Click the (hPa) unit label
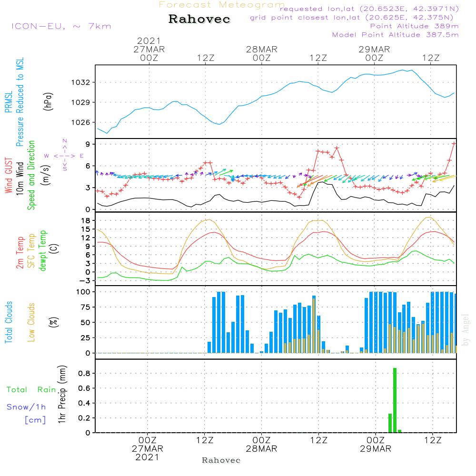Viewport: 476px width, 476px height. click(x=48, y=101)
